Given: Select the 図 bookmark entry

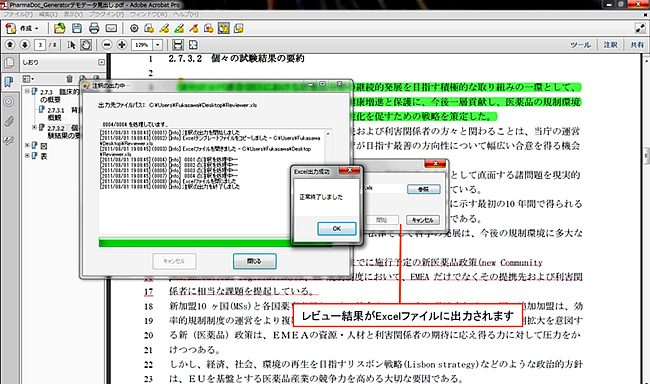Looking at the screenshot, I should (x=44, y=146).
